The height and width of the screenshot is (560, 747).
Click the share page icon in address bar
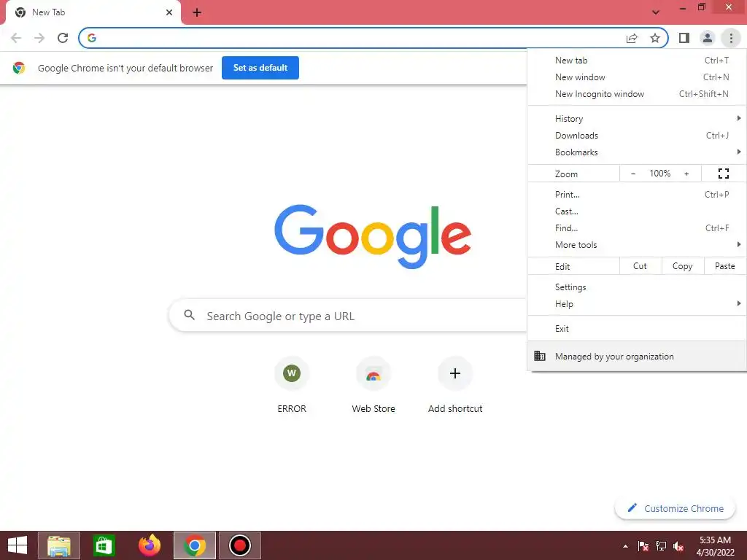click(632, 38)
